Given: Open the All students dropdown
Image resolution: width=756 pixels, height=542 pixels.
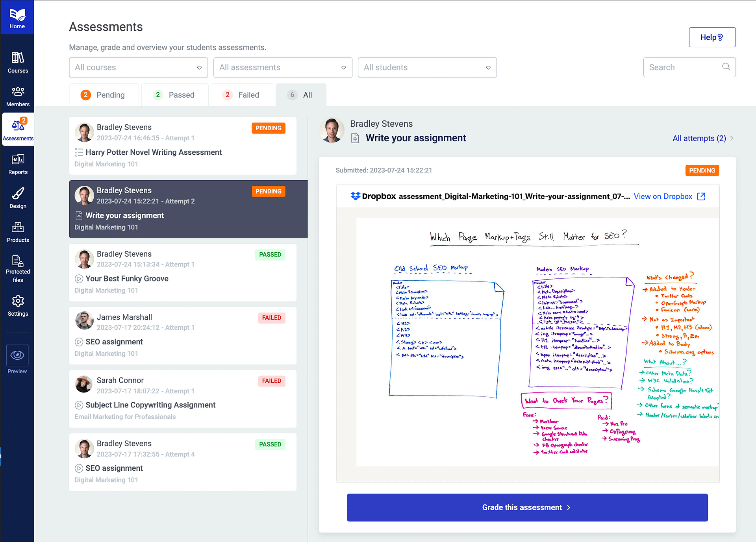Looking at the screenshot, I should (x=427, y=67).
